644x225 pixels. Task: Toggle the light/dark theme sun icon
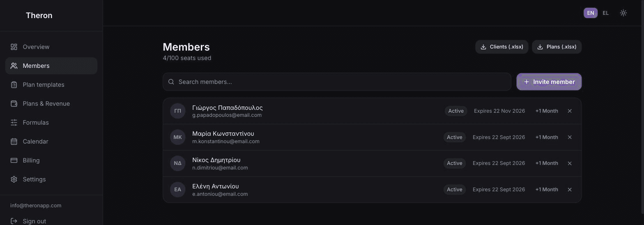pos(623,13)
